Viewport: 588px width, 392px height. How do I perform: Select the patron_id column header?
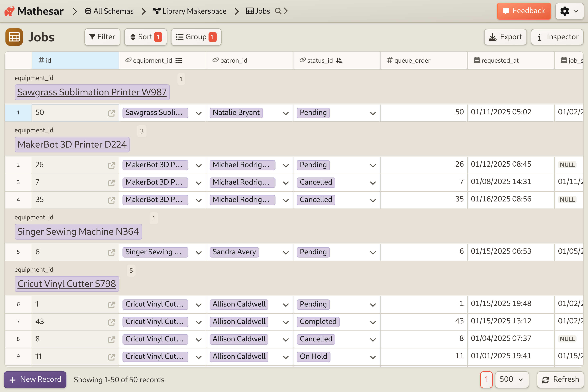tap(250, 60)
